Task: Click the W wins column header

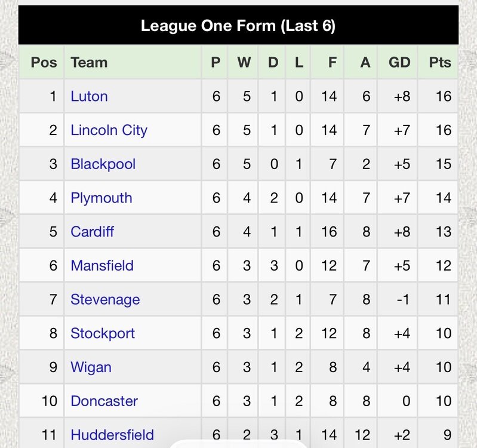Action: coord(243,62)
